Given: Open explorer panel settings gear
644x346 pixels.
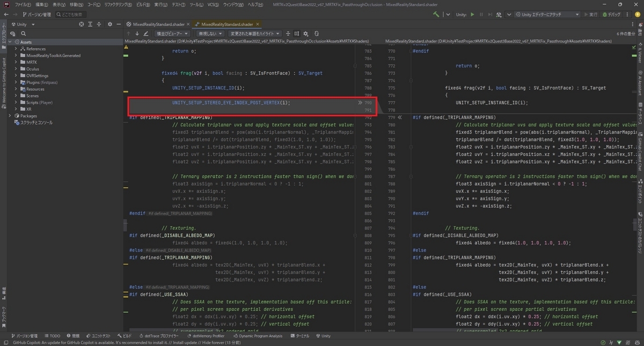Looking at the screenshot, I should pos(110,24).
